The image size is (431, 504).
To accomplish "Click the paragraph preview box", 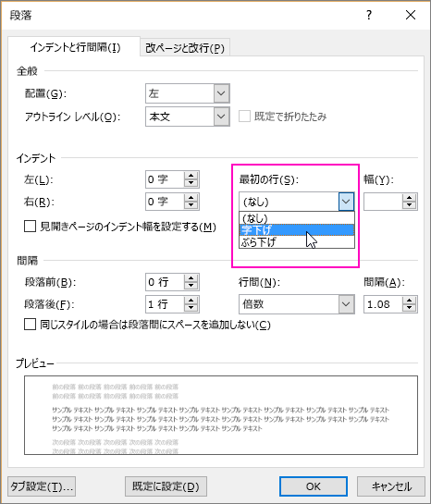I will 221,415.
